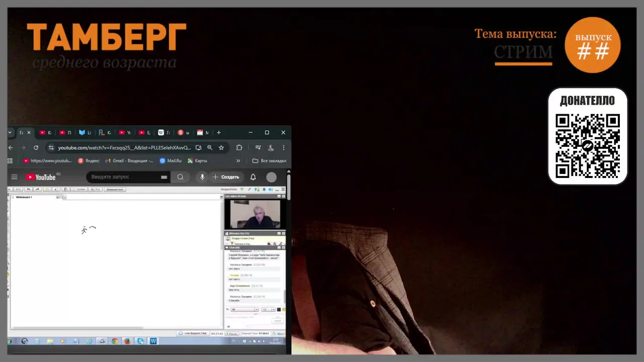Viewport: 644px width, 362px height.
Task: Click Breakout room button in video
Action: pyautogui.click(x=115, y=190)
